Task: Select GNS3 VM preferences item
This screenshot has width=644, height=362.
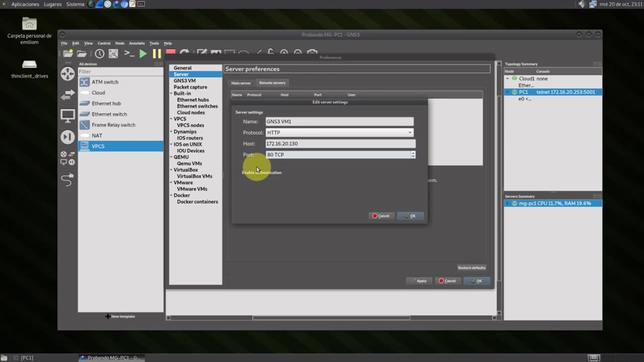Action: (x=185, y=80)
